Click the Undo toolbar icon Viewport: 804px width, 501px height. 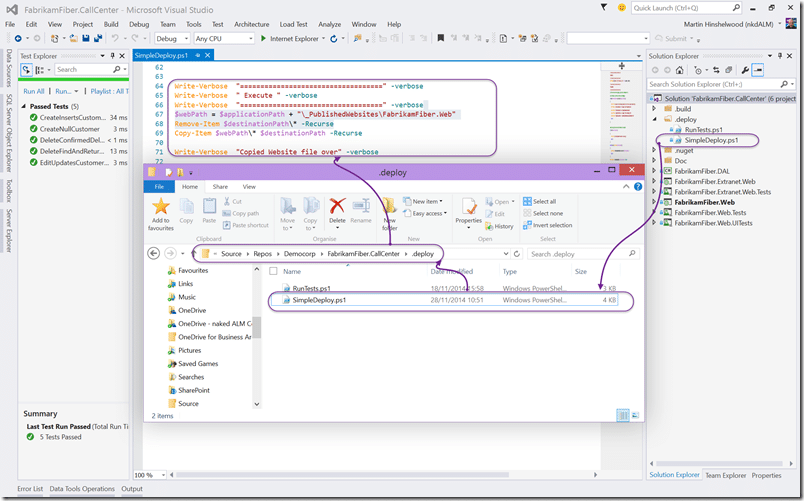115,38
